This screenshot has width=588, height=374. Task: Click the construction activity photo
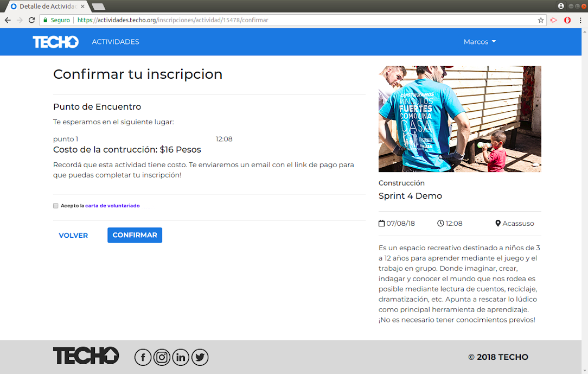(x=459, y=119)
